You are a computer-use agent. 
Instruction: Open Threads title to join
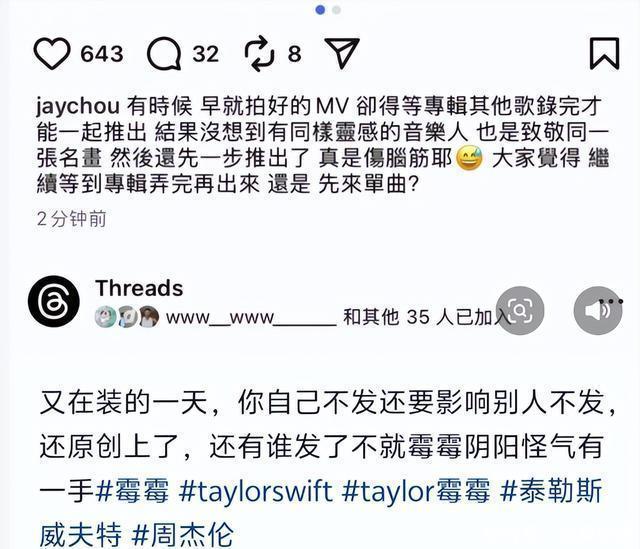tap(139, 288)
